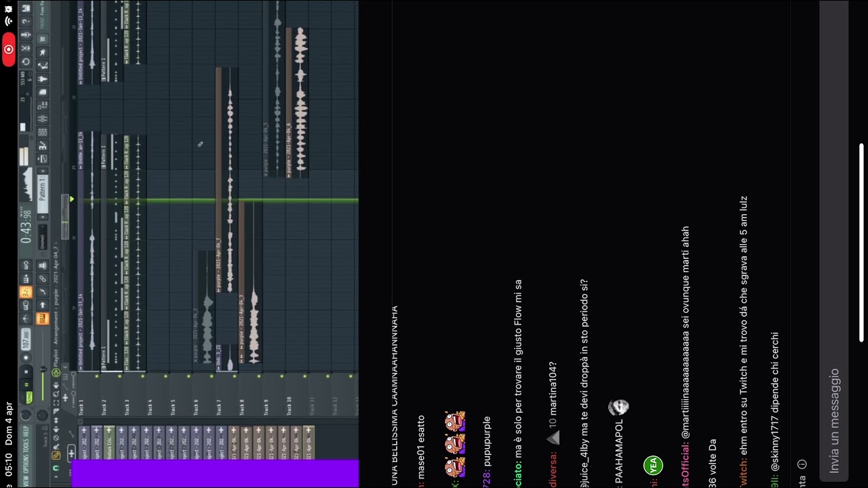Image resolution: width=868 pixels, height=488 pixels.
Task: Click the stop transport button
Action: 26,371
